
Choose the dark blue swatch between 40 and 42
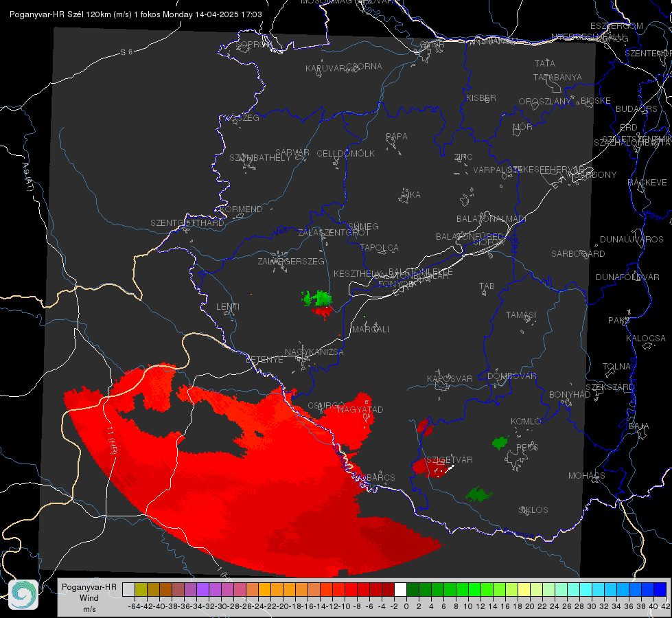click(x=660, y=589)
